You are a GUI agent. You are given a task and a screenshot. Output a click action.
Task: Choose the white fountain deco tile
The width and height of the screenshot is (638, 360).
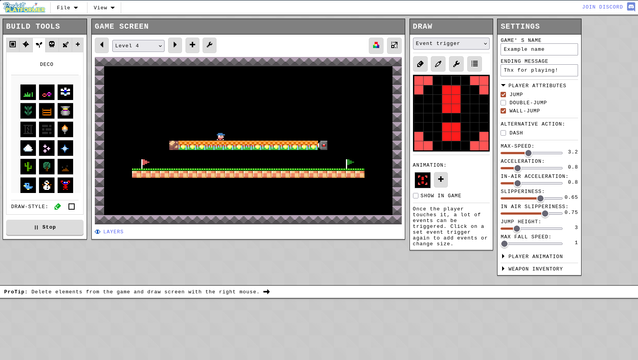coord(65,92)
